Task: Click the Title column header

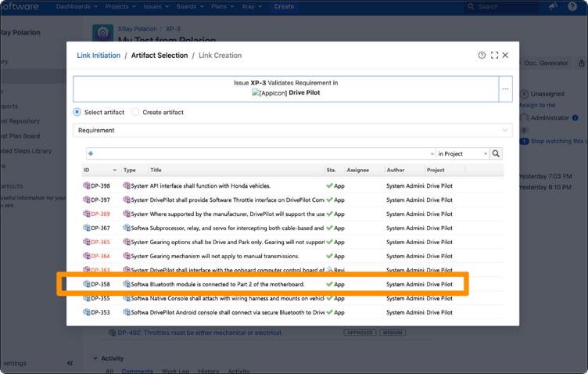Action: click(156, 170)
